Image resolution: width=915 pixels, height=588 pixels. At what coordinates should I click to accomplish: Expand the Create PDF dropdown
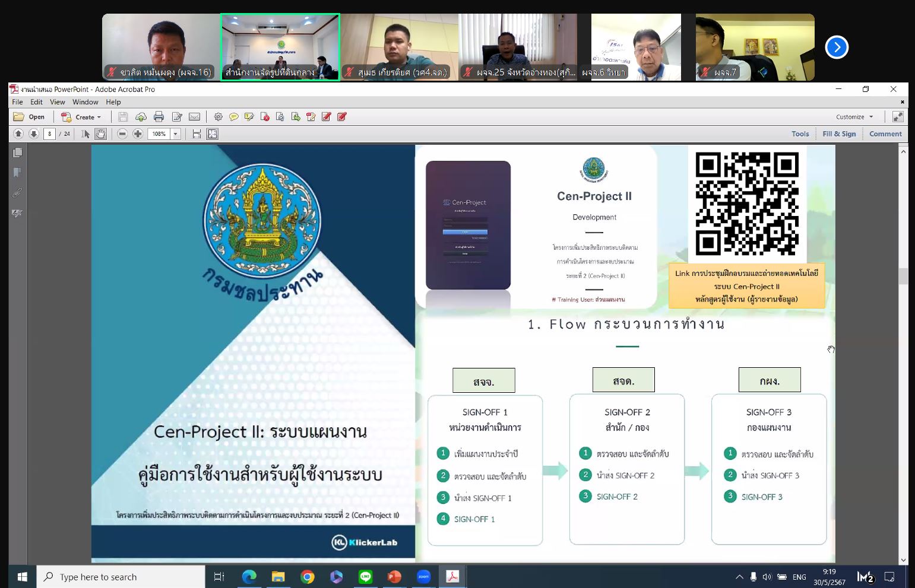coord(81,117)
